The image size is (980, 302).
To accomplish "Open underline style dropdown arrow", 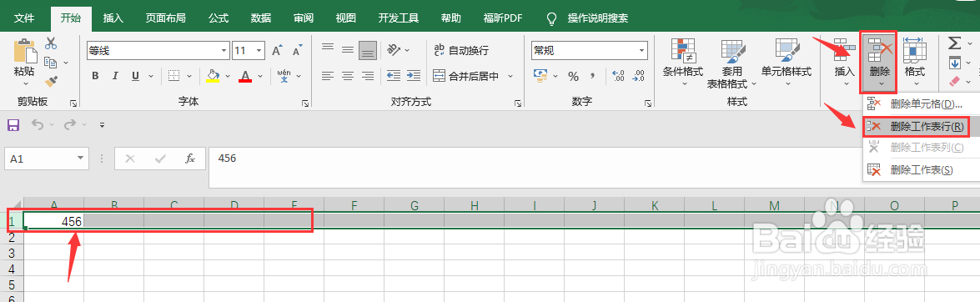I will click(150, 76).
